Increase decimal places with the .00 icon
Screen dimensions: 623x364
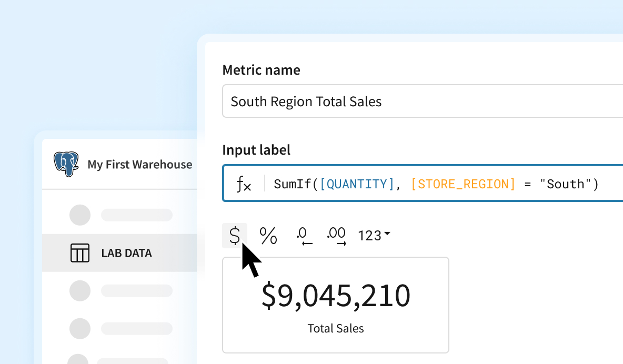[337, 236]
